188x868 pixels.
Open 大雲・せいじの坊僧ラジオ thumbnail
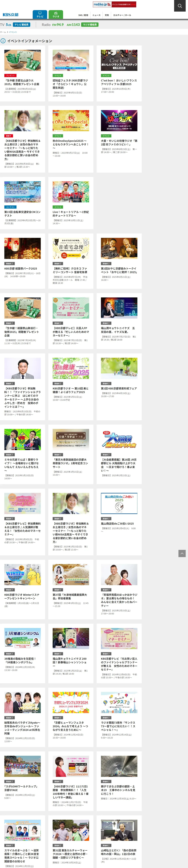tap(119, 121)
